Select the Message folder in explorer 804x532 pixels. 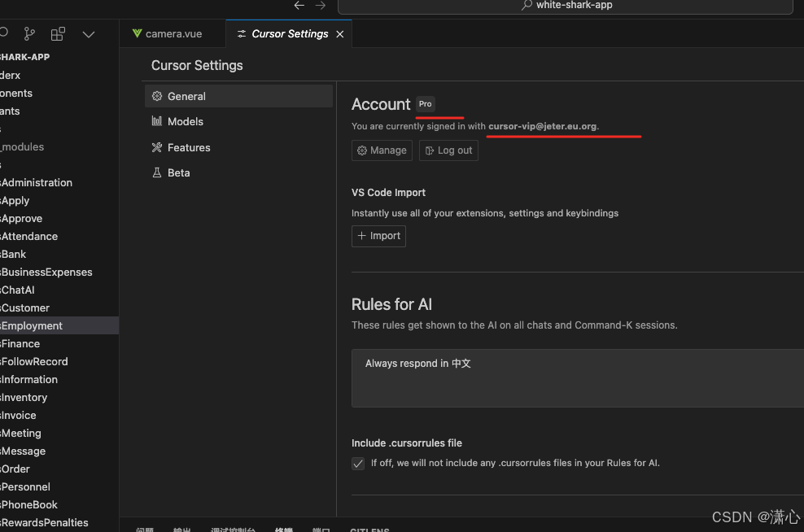click(59, 451)
